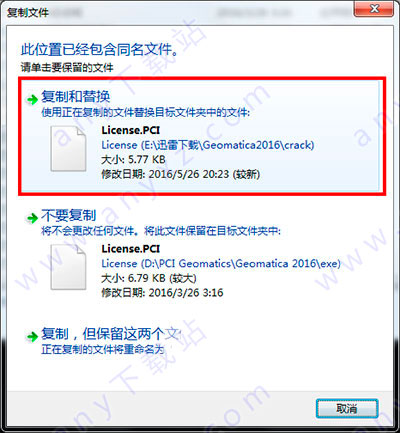The height and width of the screenshot is (433, 400).
Task: Click green arrow beside 复制和替换
Action: tap(32, 99)
